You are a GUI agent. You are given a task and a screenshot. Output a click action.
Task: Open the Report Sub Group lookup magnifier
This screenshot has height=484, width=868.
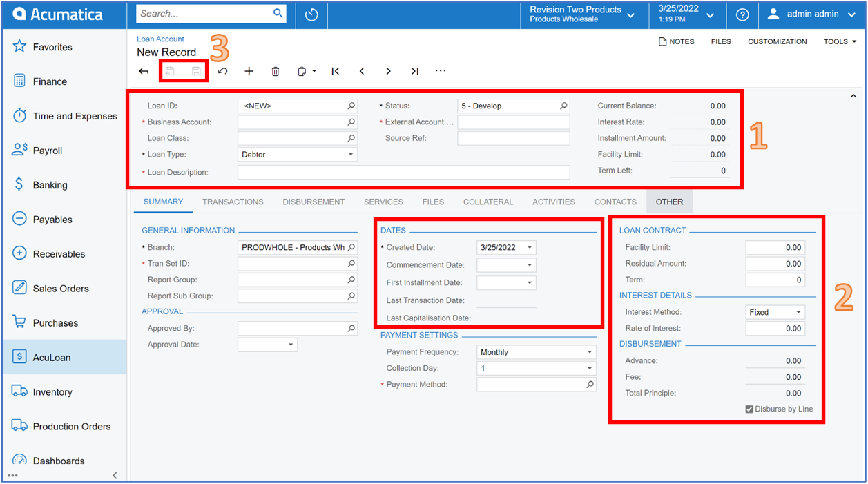click(x=351, y=296)
